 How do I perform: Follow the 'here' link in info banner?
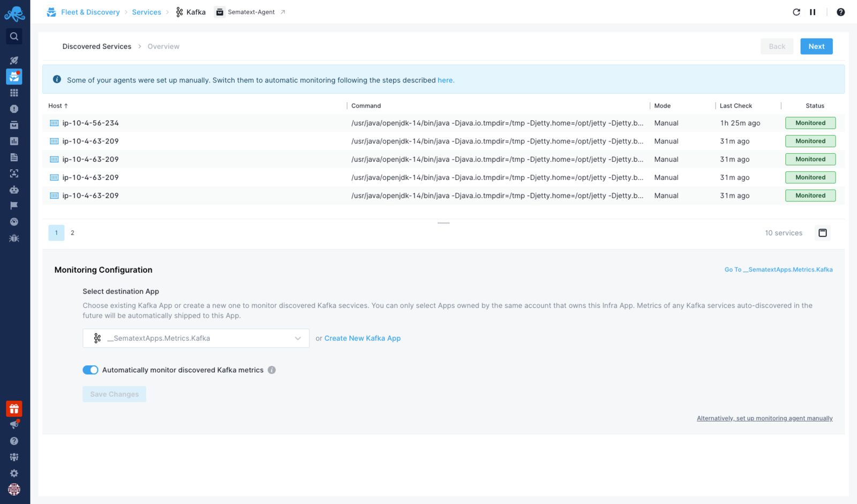point(446,80)
